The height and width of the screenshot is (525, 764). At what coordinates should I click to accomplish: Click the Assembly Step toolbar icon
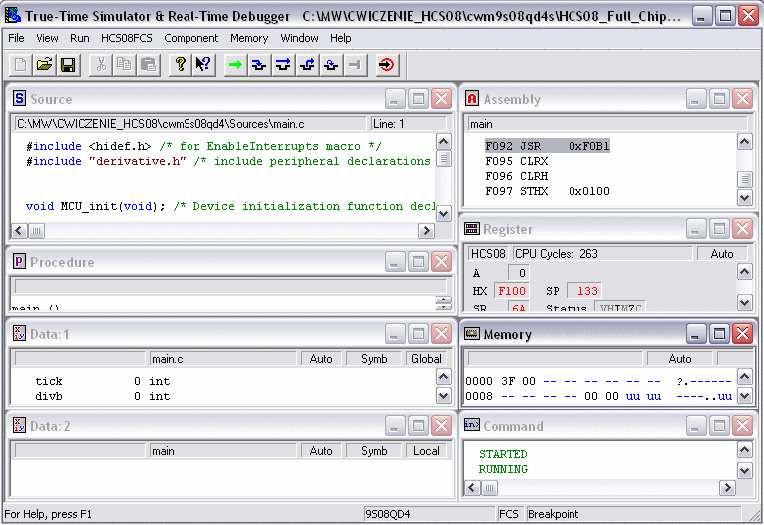[331, 64]
